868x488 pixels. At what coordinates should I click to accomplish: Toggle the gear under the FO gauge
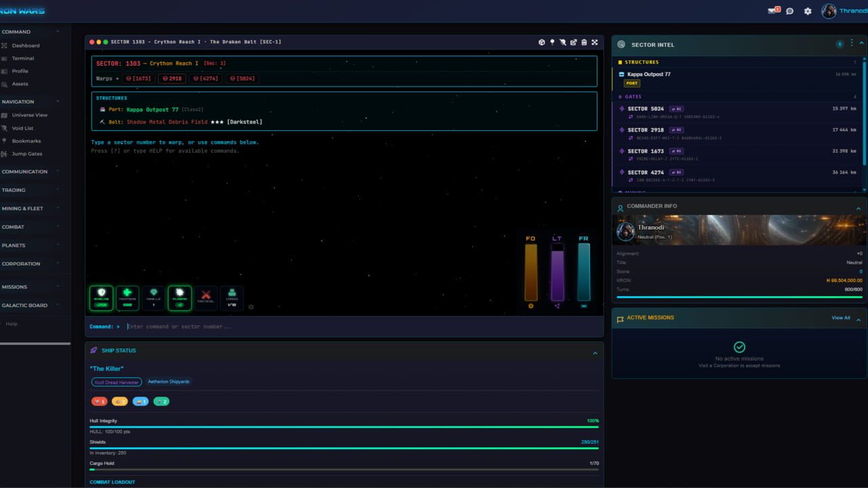(530, 306)
